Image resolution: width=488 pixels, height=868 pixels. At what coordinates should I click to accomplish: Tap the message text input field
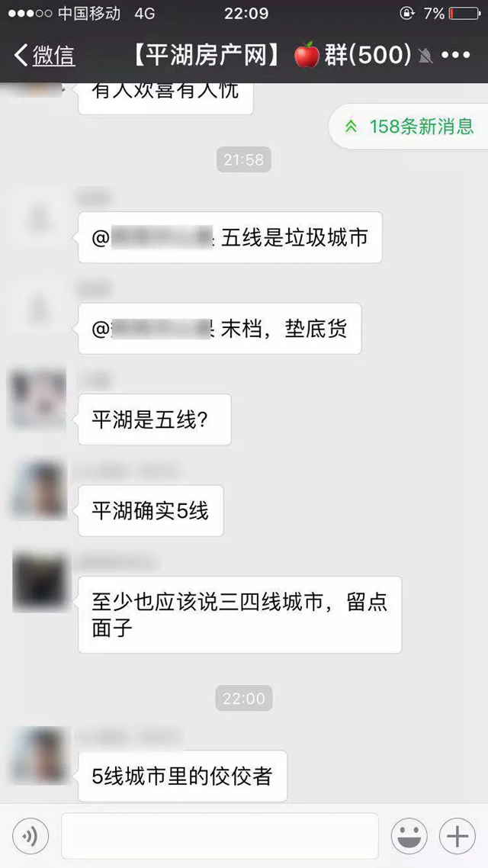(x=220, y=836)
